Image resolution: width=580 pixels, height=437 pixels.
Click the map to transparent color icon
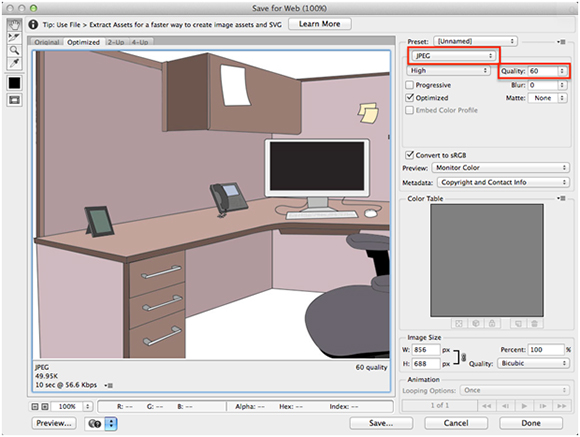(x=459, y=324)
